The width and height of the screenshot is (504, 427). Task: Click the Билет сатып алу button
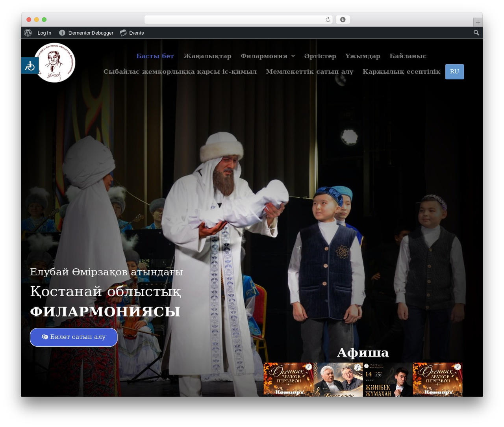[74, 337]
